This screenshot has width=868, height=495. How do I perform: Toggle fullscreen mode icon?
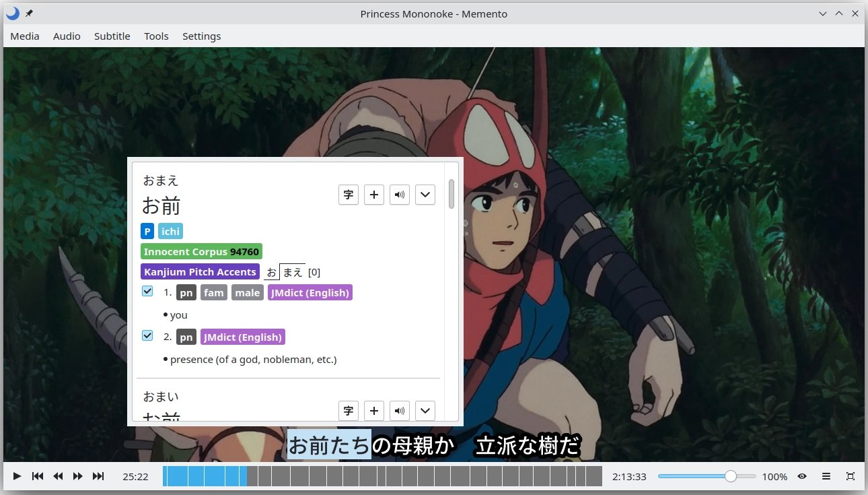(851, 476)
